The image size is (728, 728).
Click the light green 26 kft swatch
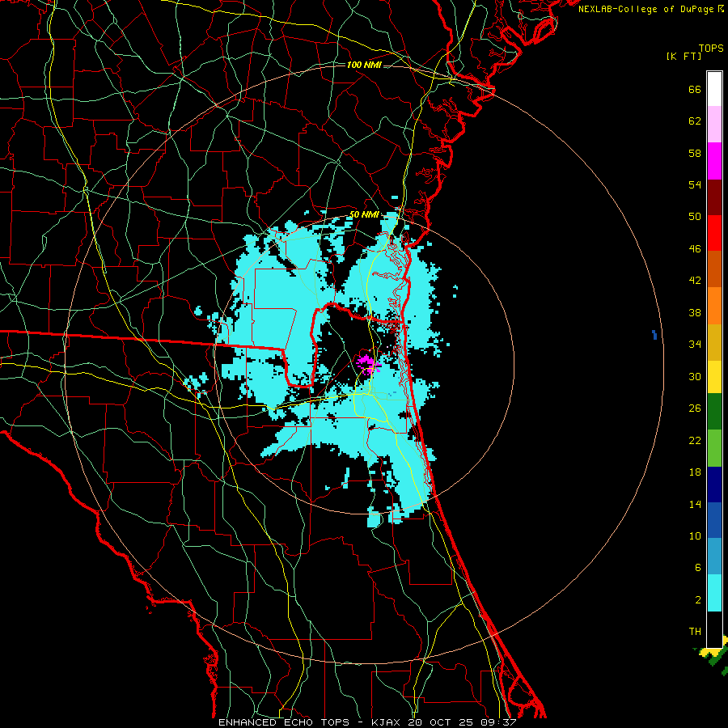point(714,448)
